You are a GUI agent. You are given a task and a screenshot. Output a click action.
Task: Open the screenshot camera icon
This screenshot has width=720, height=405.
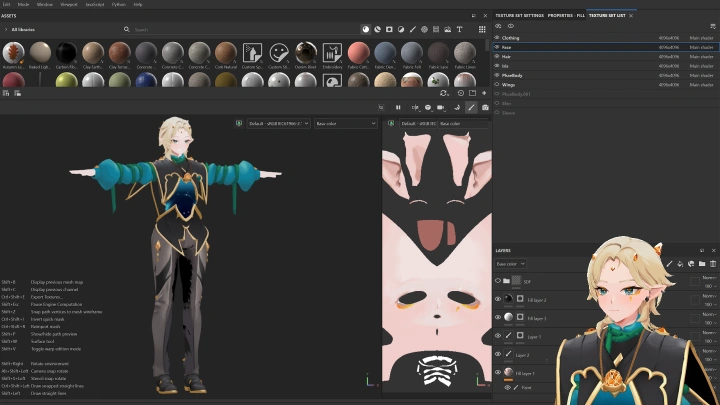coord(485,107)
